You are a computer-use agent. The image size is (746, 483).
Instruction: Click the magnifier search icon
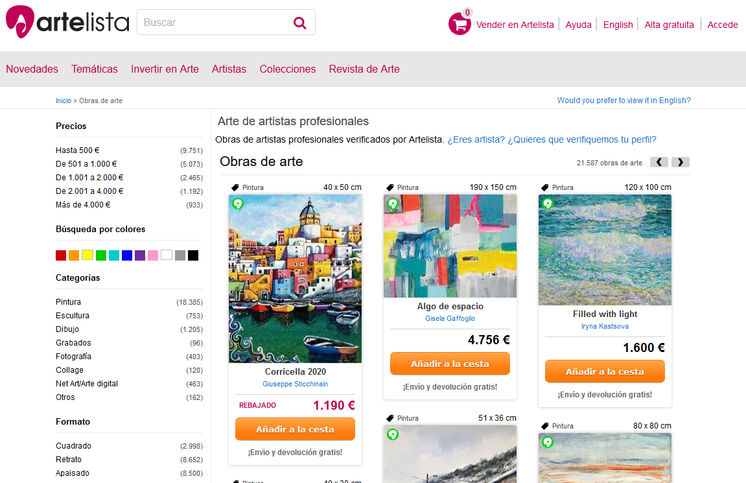point(300,22)
